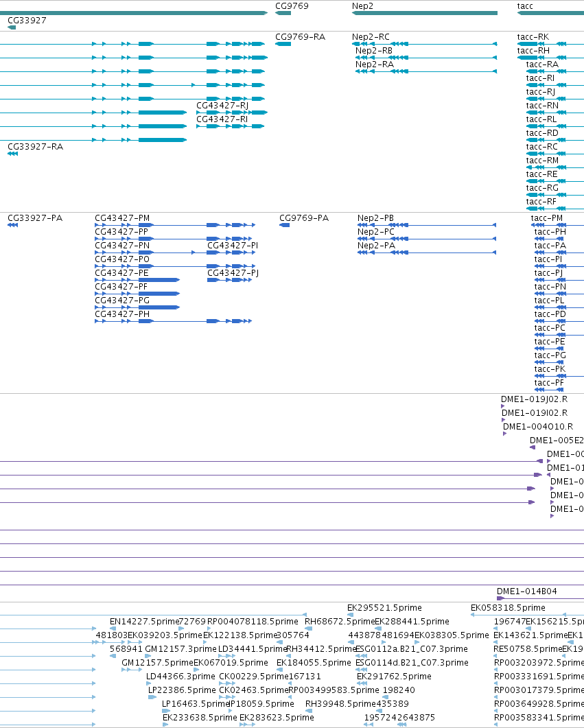584x728 pixels.
Task: Select the EK295521.5prime EST label
Action: [384, 608]
